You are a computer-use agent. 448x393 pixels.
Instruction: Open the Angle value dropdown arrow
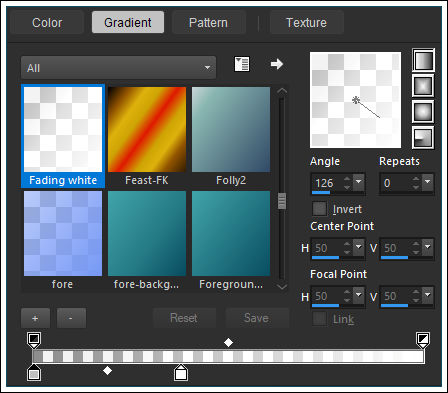[x=359, y=182]
